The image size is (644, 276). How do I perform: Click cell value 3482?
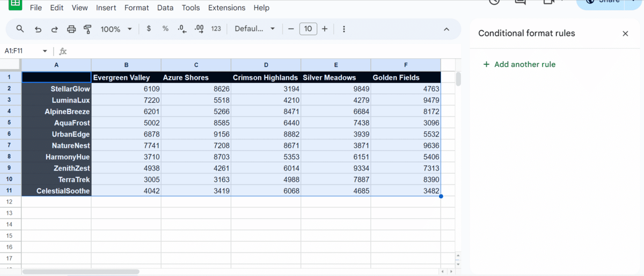coord(406,191)
